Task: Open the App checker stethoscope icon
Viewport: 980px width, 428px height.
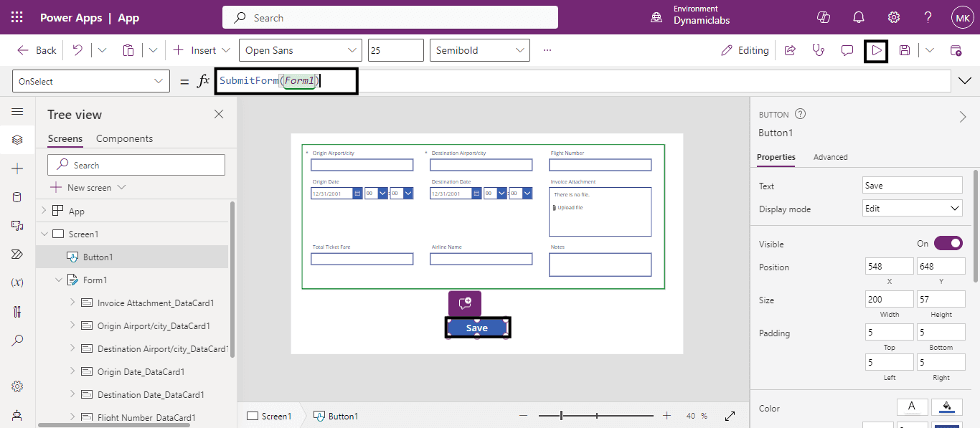Action: (x=818, y=50)
